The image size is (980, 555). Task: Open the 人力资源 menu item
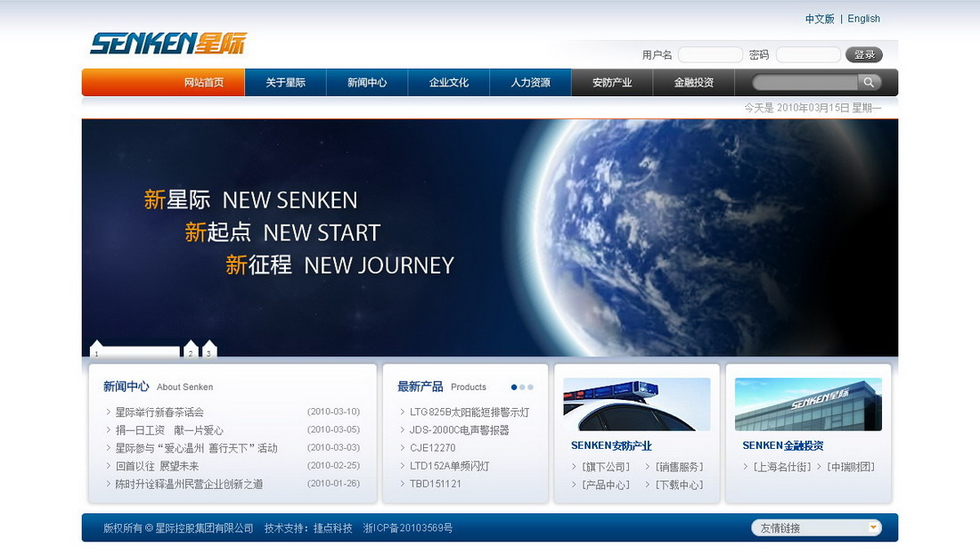531,83
